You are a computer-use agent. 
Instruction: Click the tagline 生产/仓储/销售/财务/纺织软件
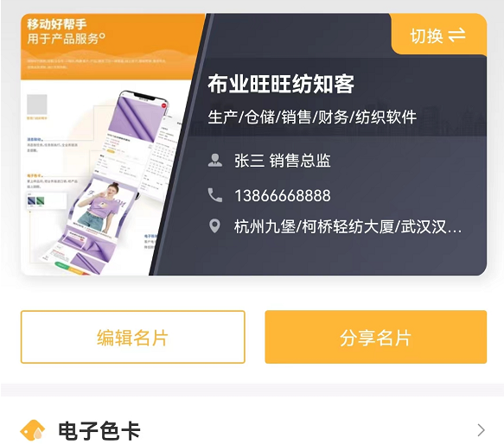point(312,117)
